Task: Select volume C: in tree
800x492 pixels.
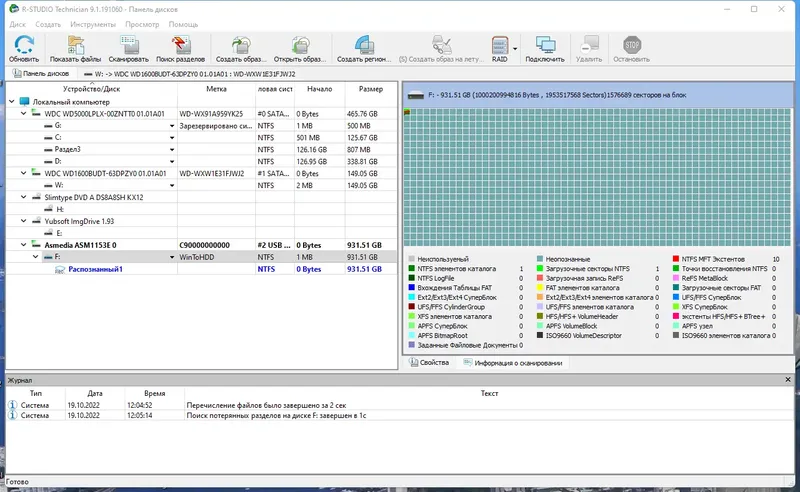Action: click(58, 138)
